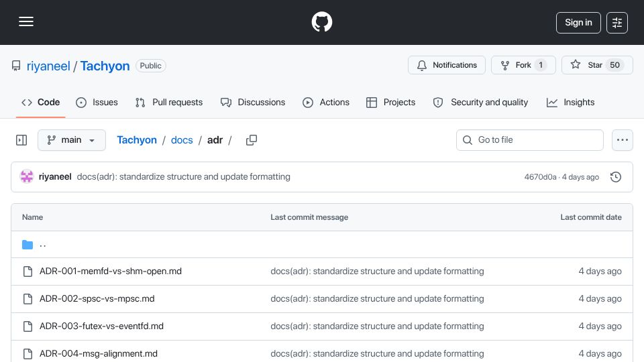The width and height of the screenshot is (644, 362).
Task: Go to docs folder in breadcrumb
Action: [x=182, y=140]
